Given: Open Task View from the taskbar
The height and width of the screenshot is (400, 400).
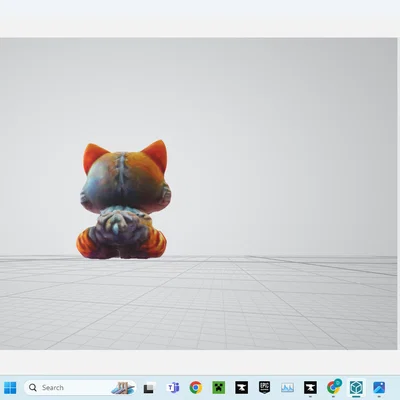Looking at the screenshot, I should pos(149,388).
